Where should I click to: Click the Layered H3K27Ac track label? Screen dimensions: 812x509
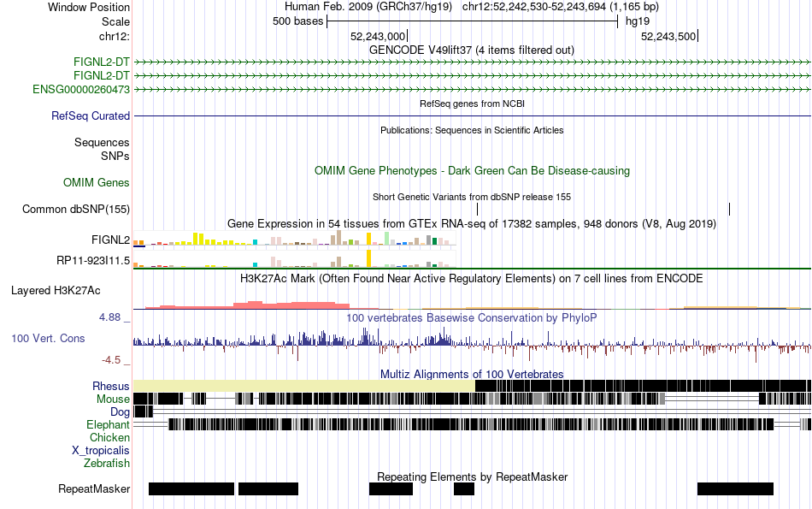click(x=56, y=290)
